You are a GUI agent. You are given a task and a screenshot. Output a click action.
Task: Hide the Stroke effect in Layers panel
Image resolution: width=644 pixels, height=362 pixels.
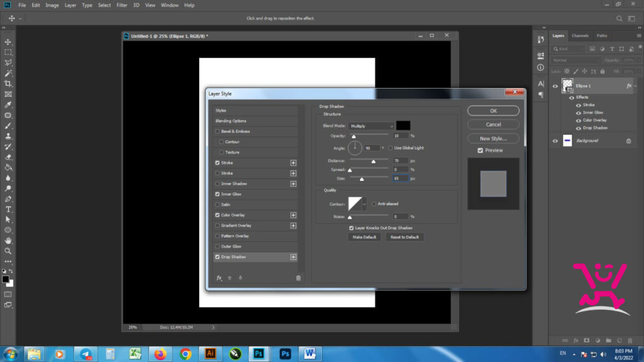tap(579, 105)
